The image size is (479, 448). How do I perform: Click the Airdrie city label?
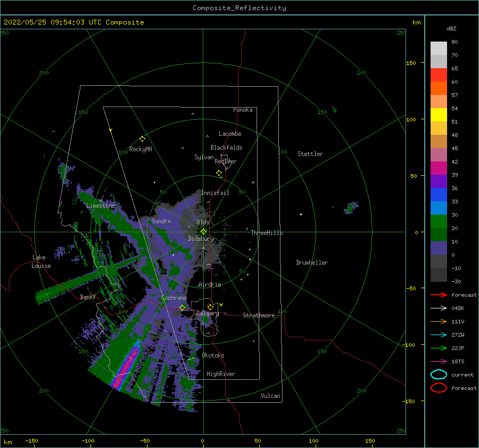(210, 284)
